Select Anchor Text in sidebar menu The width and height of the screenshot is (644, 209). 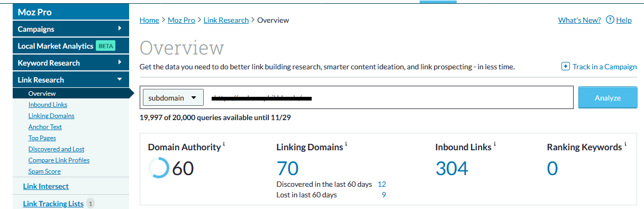pyautogui.click(x=45, y=127)
